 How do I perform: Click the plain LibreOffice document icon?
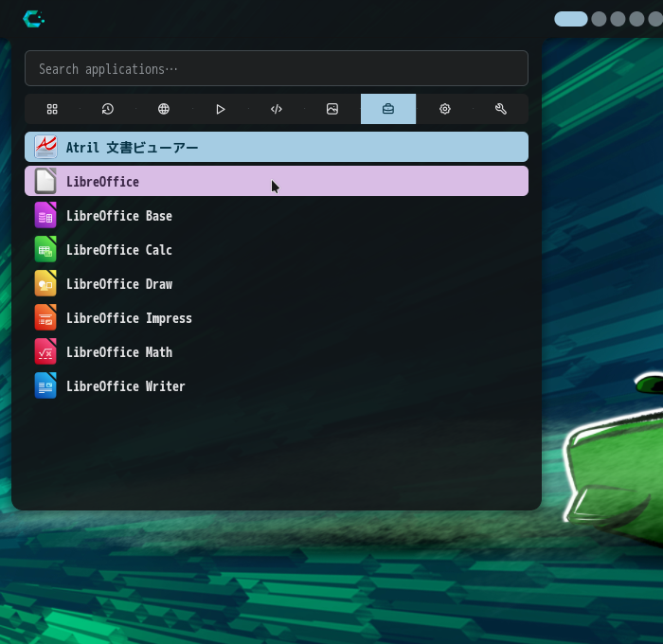[45, 181]
